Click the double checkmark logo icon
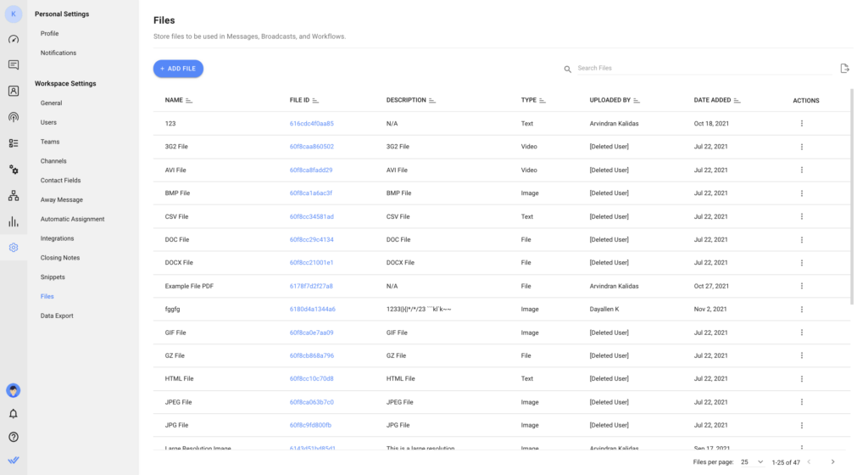Screen dimensions: 868x475 coord(14,460)
